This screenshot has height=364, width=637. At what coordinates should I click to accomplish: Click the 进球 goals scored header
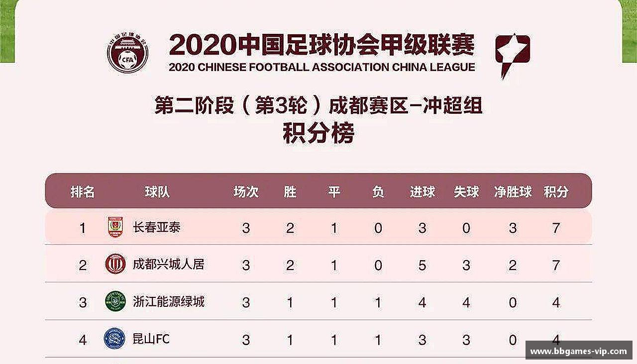click(422, 191)
